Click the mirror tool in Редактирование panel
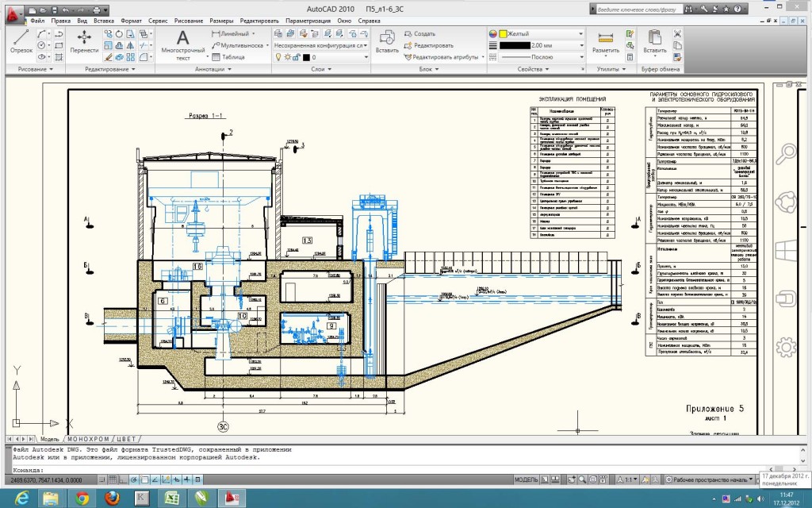812x508 pixels. (x=131, y=45)
